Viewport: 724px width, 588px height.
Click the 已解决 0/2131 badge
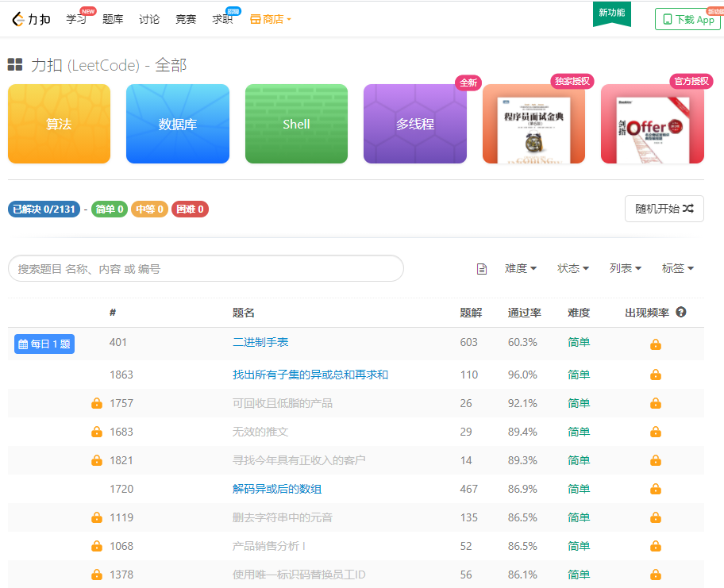tap(44, 209)
